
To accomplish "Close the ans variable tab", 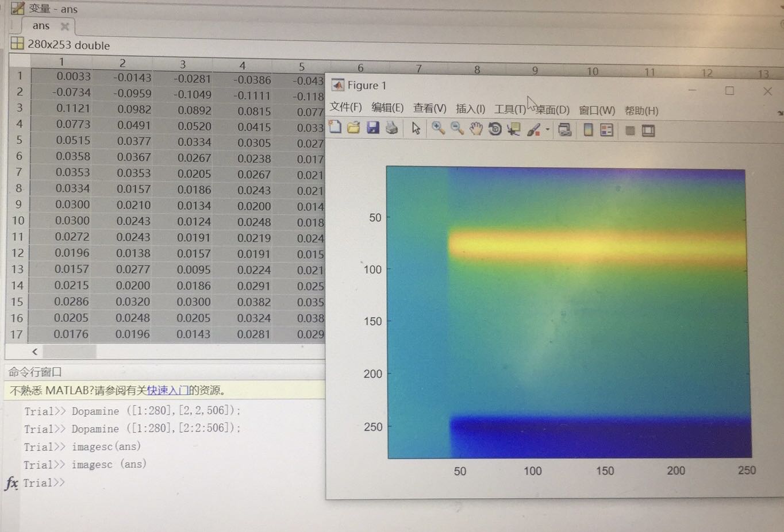I will (x=64, y=26).
